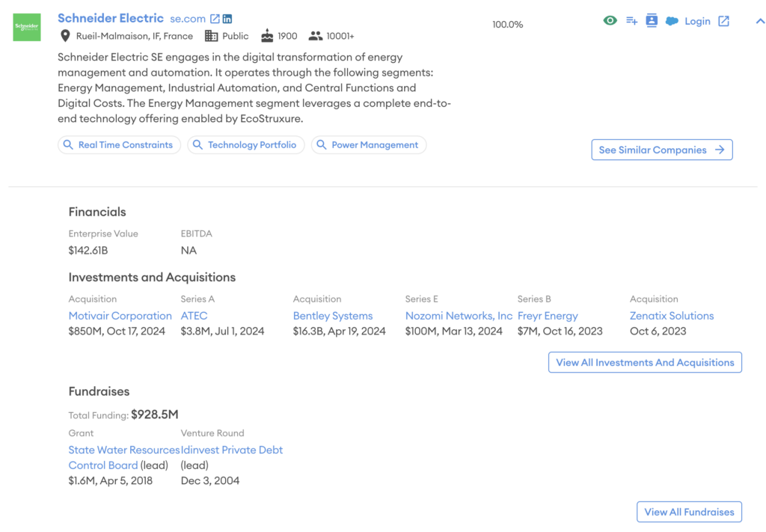The image size is (766, 532).
Task: Collapse the company card with the chevron
Action: point(760,21)
